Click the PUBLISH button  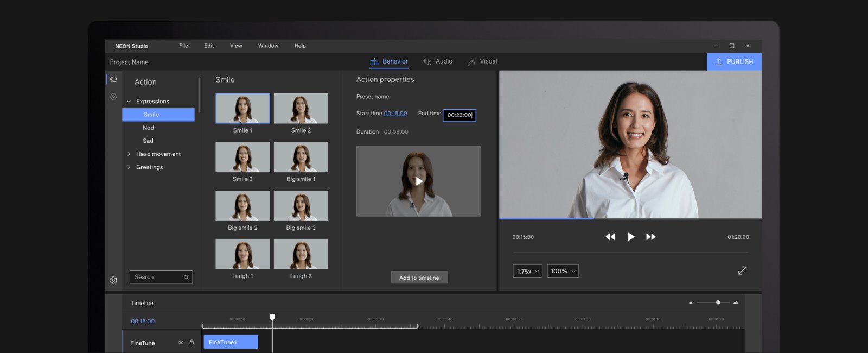tap(734, 61)
